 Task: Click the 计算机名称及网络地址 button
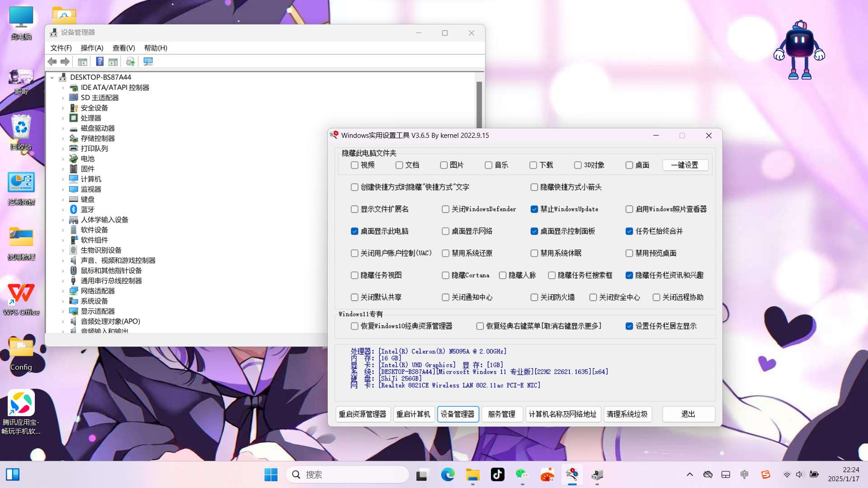pyautogui.click(x=563, y=414)
